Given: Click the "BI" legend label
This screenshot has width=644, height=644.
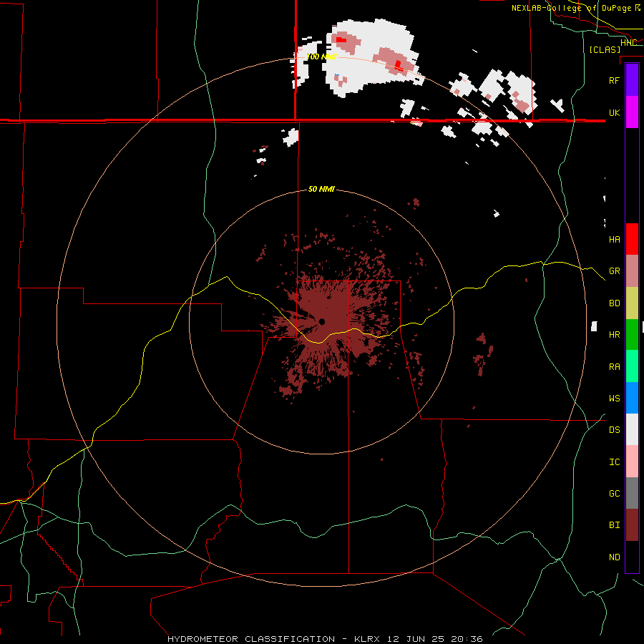Looking at the screenshot, I should 614,525.
